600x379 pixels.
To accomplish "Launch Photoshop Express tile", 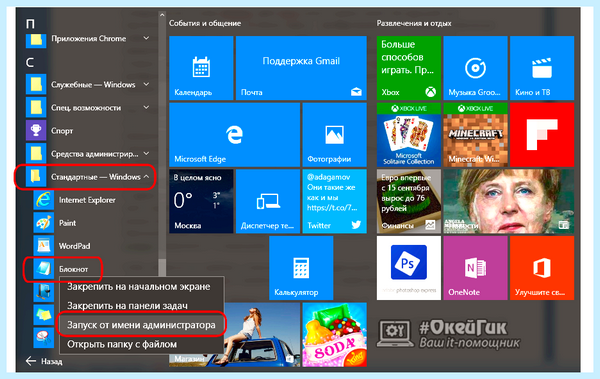I will click(409, 268).
